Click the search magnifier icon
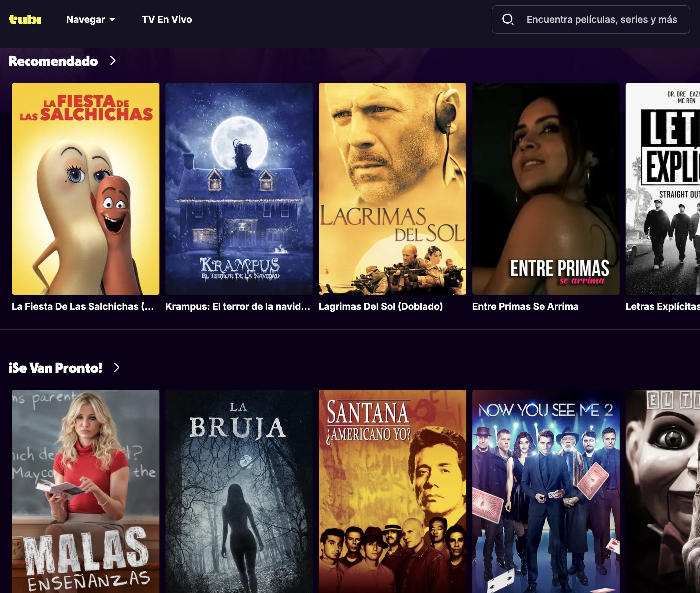 [x=507, y=19]
